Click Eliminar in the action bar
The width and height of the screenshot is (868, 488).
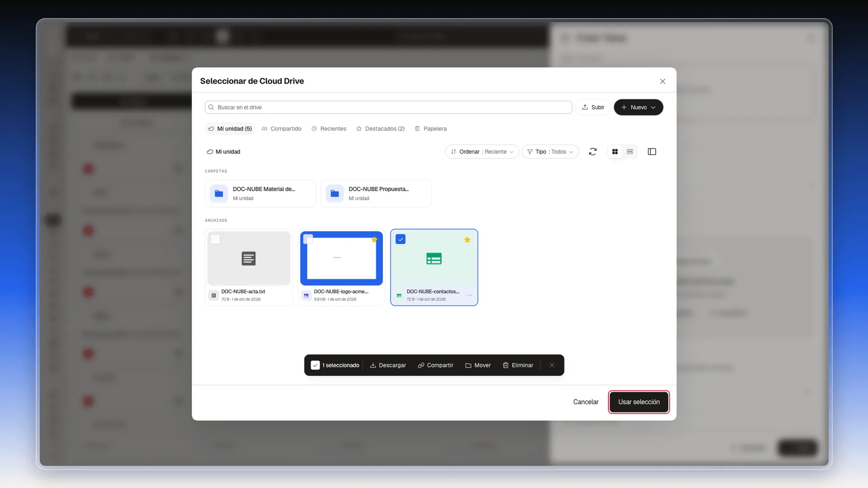click(518, 365)
